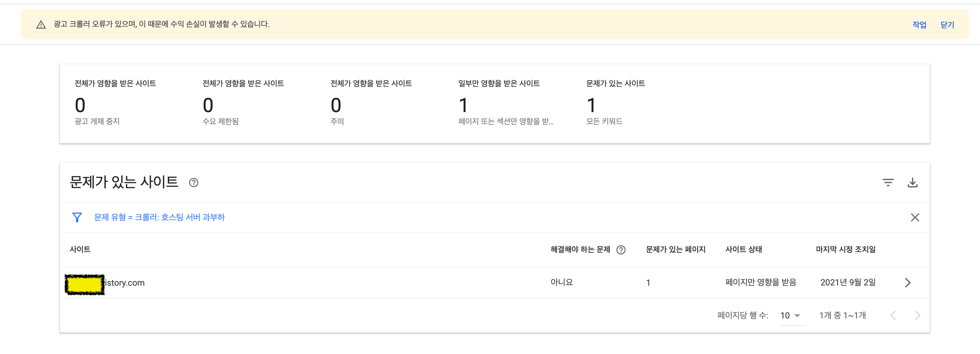The height and width of the screenshot is (354, 980).
Task: Click the 작업 link in the warning banner
Action: tap(919, 24)
